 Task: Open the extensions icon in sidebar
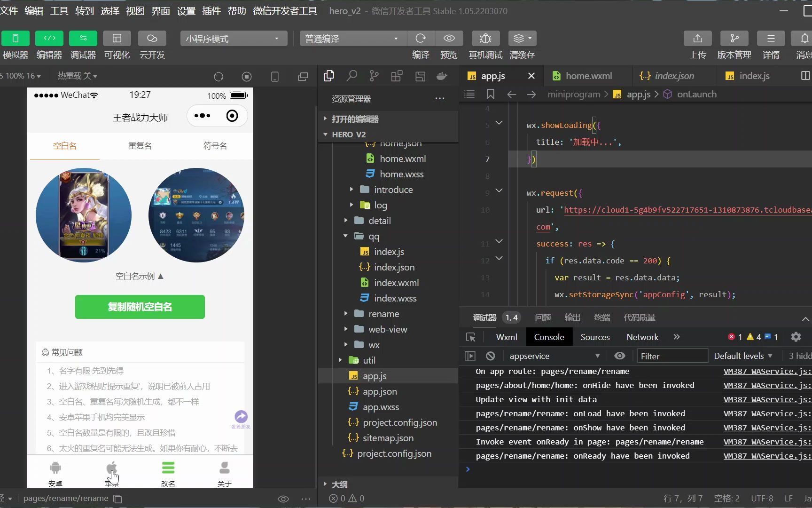(x=397, y=76)
